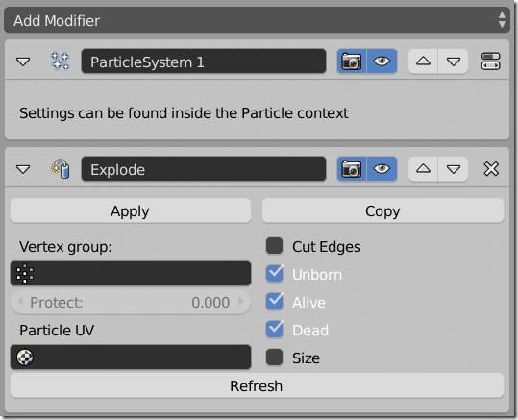This screenshot has width=518, height=420.
Task: Enable the Cut Edges checkbox
Action: point(274,246)
